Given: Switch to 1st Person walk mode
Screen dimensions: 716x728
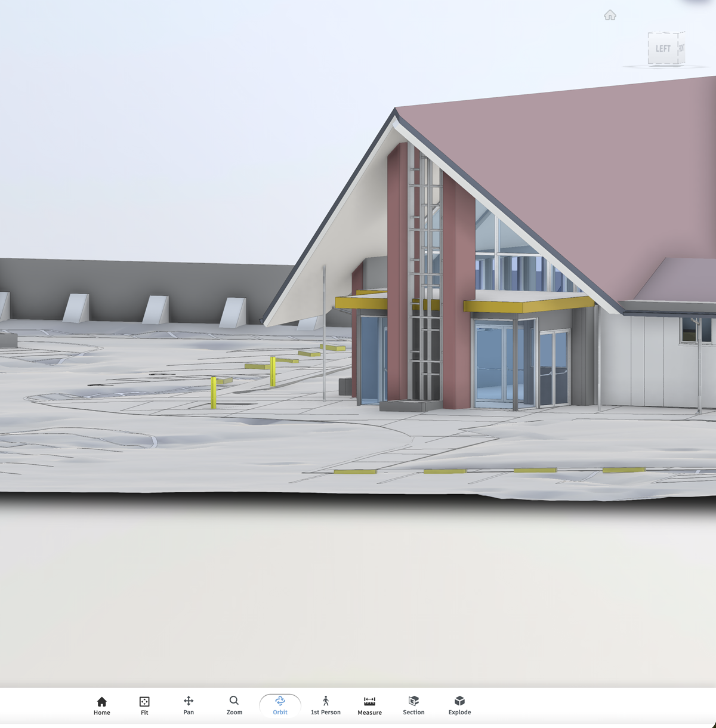Looking at the screenshot, I should point(325,705).
